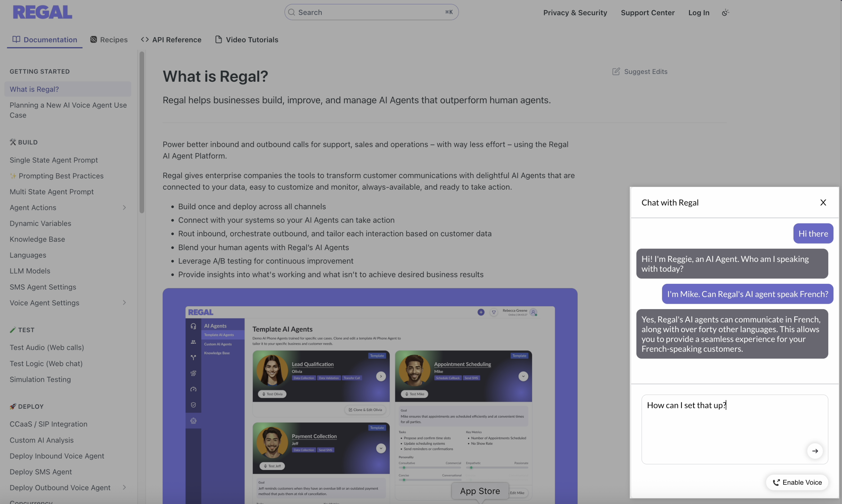Click the API Reference code icon
842x504 pixels.
(x=145, y=39)
